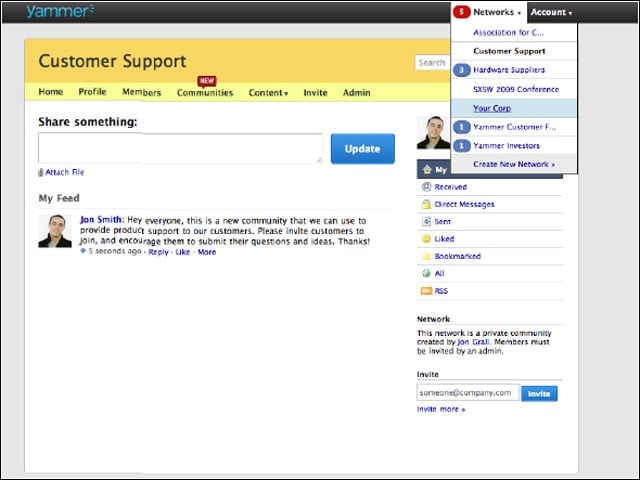Screen dimensions: 640x480
Task: Click the Sent arrow icon
Action: click(x=426, y=221)
